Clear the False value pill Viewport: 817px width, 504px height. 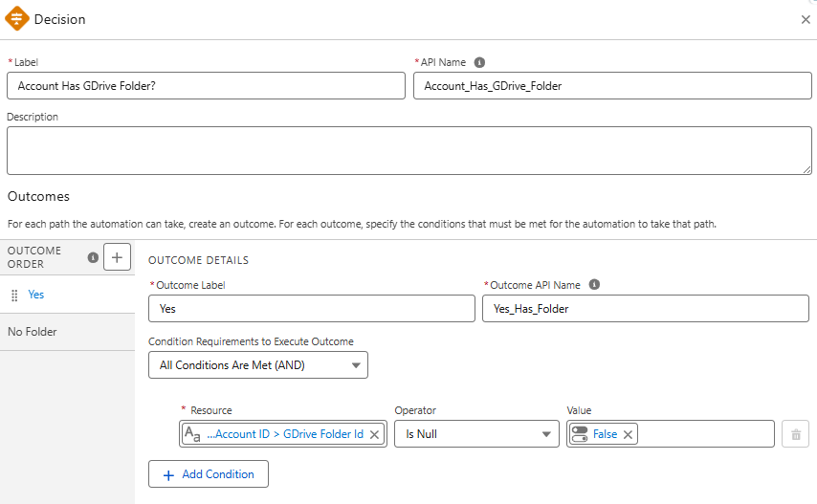(x=628, y=435)
